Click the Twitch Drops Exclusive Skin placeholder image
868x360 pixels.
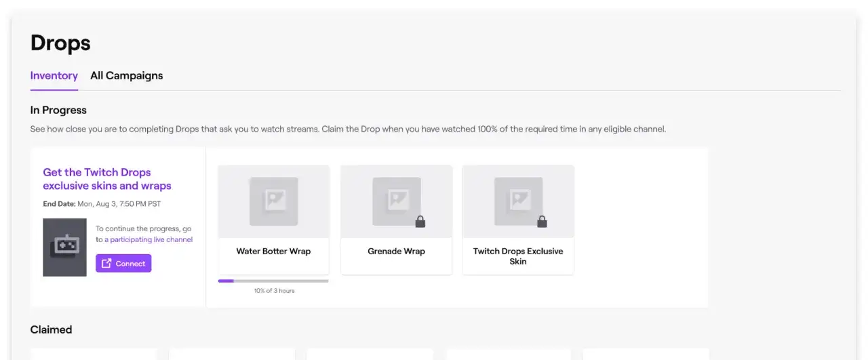[518, 201]
